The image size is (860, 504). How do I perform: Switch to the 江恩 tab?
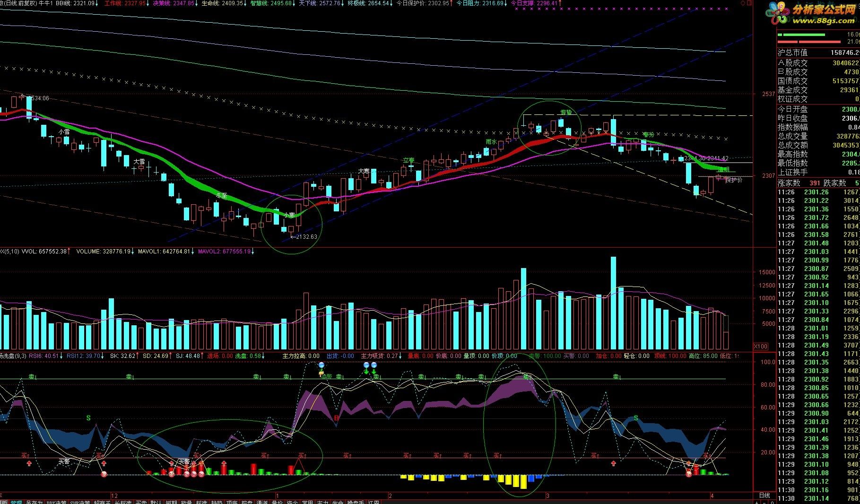click(x=374, y=502)
